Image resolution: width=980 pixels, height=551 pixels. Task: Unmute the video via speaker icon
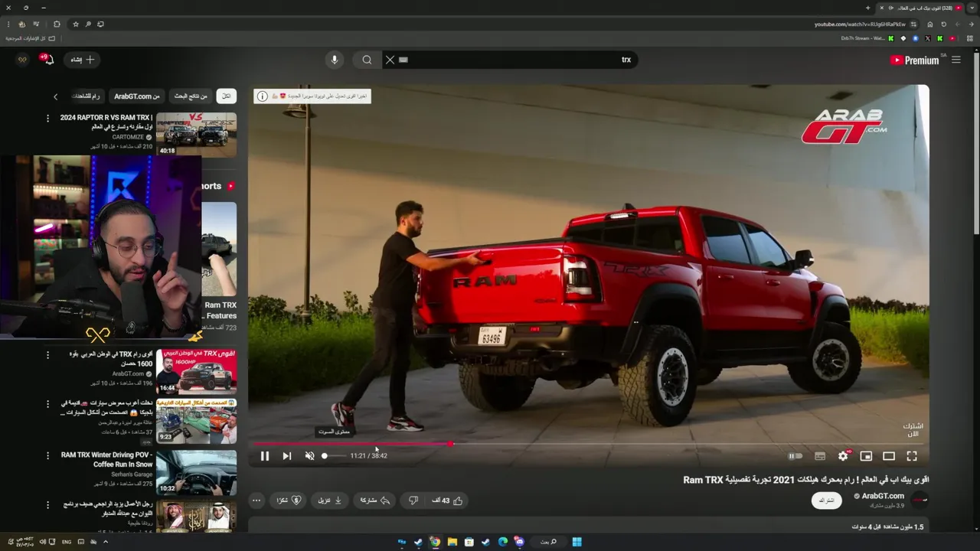point(309,456)
